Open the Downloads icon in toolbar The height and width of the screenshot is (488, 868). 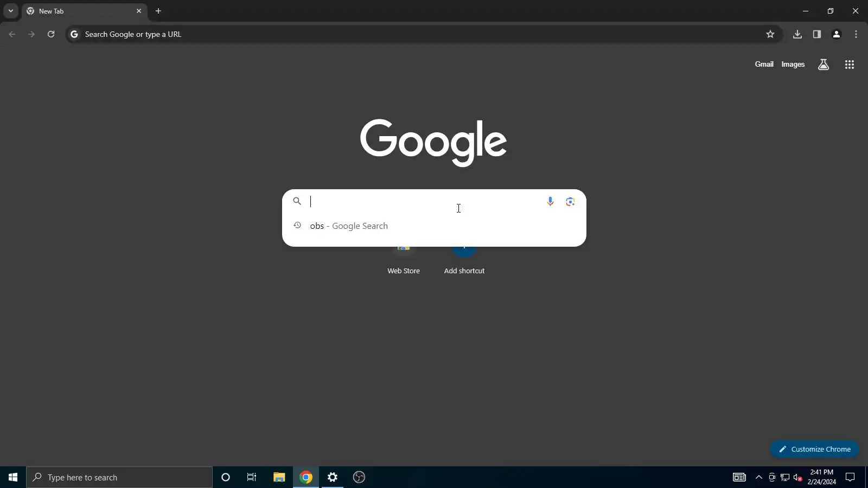pyautogui.click(x=797, y=34)
